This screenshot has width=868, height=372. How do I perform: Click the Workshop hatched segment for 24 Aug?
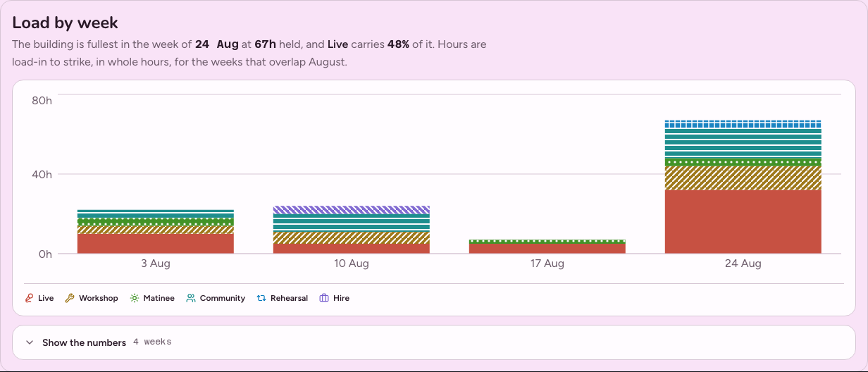(x=743, y=178)
